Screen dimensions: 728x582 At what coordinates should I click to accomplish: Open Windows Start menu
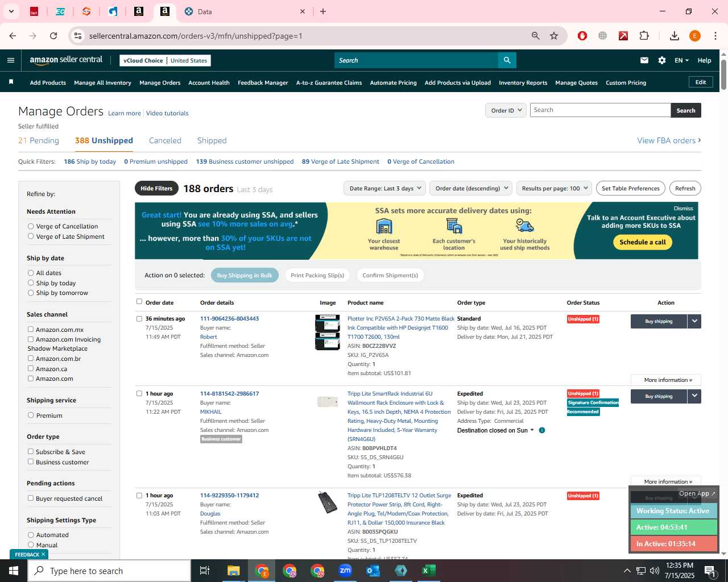[14, 571]
